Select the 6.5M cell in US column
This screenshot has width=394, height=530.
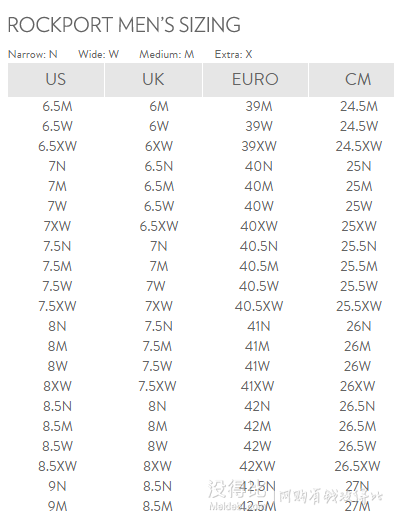pos(57,106)
